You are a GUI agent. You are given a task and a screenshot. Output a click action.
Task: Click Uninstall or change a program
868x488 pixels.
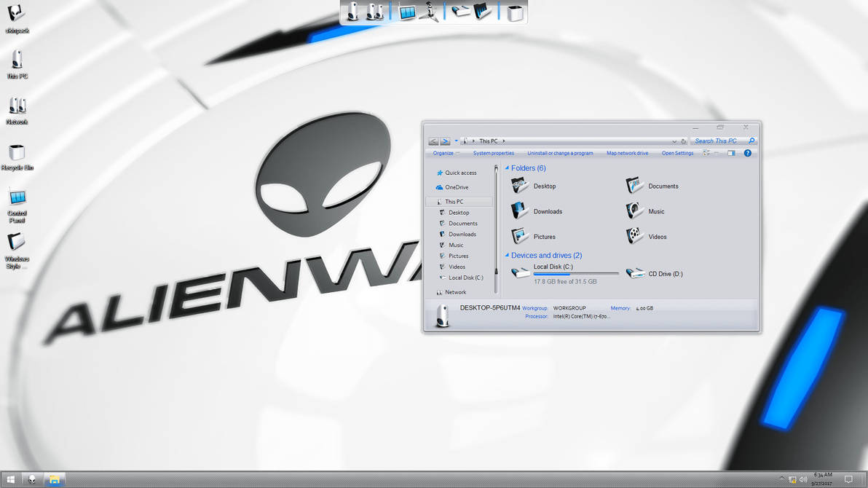560,153
